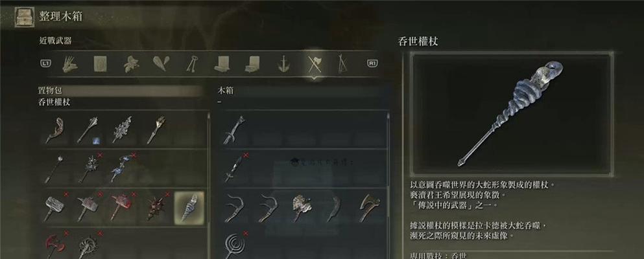Open the anchor-shaped category tab

point(283,64)
